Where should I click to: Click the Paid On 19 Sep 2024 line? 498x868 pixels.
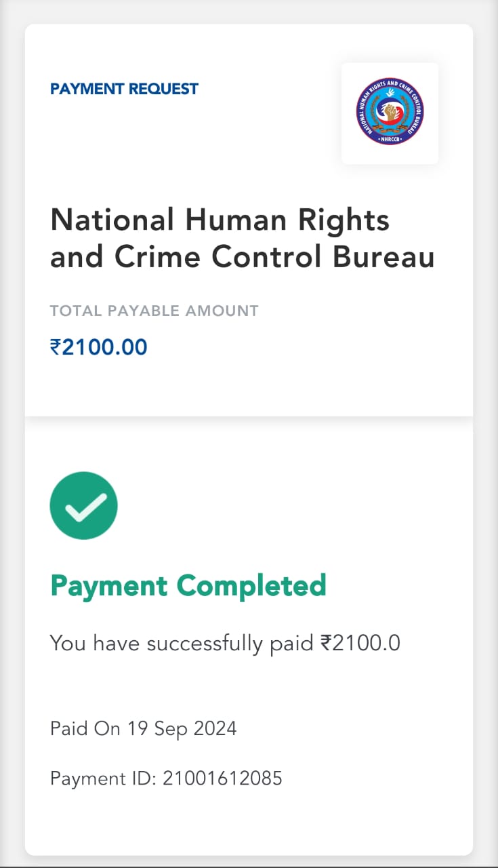tap(144, 729)
